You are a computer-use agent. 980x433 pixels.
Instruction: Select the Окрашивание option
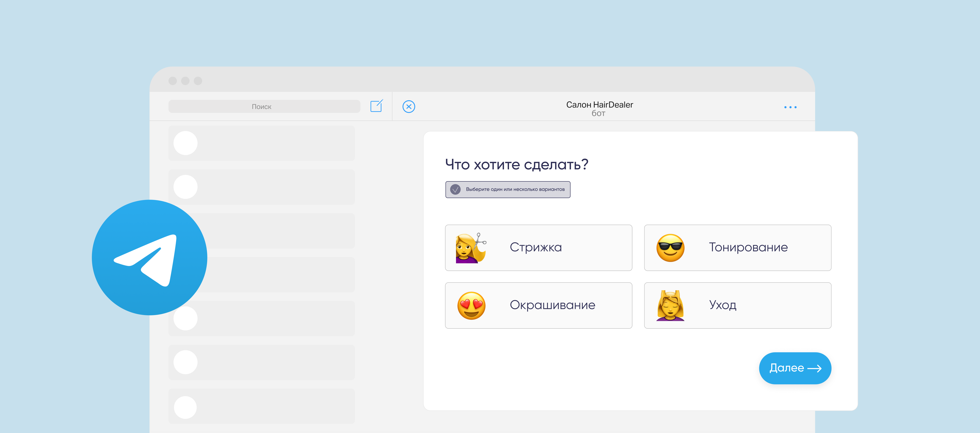(552, 305)
